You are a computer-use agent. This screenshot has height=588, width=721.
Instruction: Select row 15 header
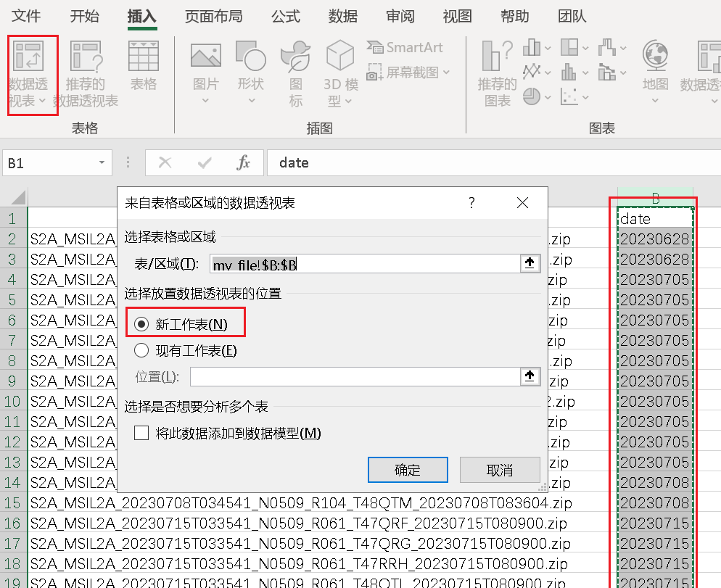pyautogui.click(x=13, y=502)
